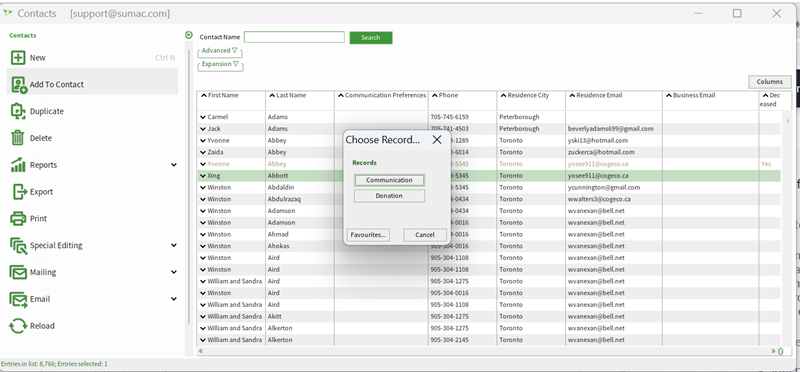Click the Columns button
Viewport: 800px width, 372px height.
click(x=769, y=82)
